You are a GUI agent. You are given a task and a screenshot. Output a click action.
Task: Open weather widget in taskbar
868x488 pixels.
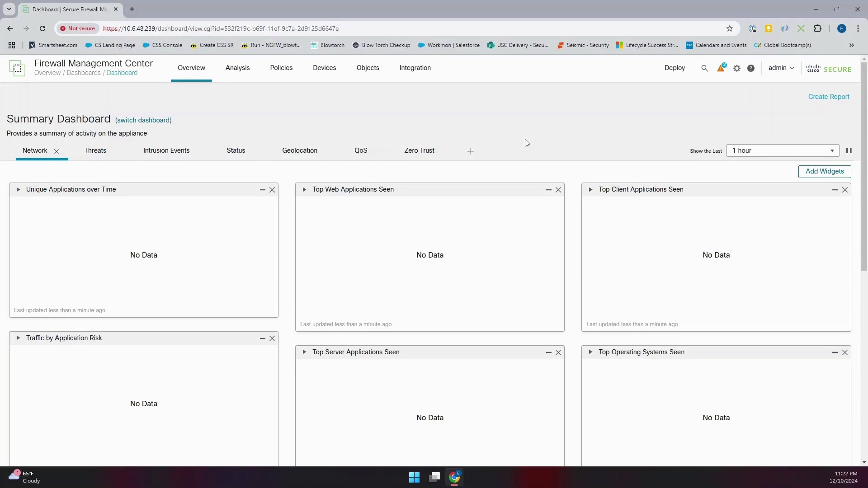click(x=25, y=477)
